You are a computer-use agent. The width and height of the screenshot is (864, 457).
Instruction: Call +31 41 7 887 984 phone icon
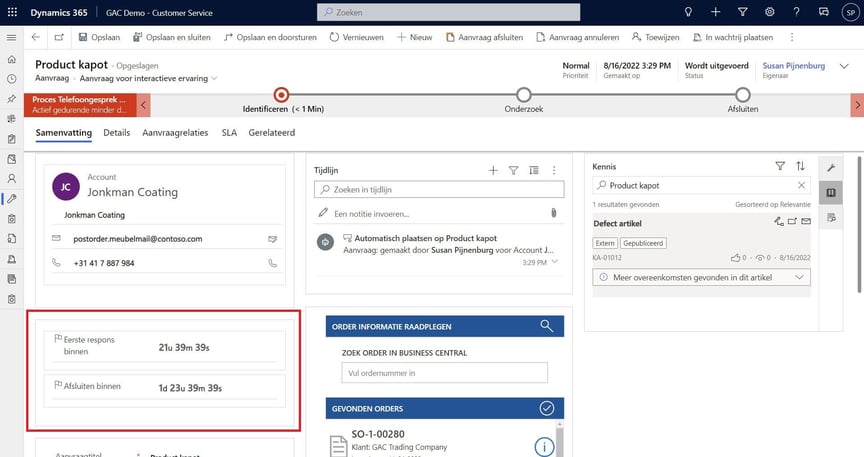pos(272,264)
